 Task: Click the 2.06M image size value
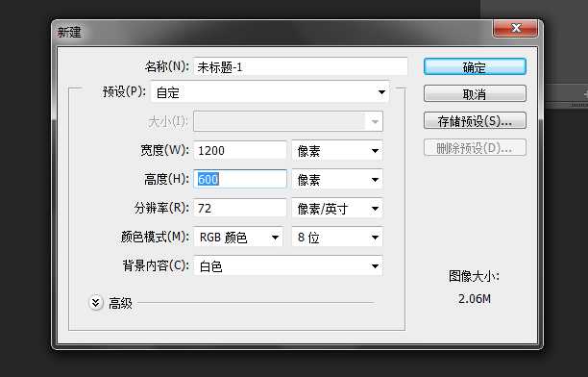pyautogui.click(x=475, y=299)
